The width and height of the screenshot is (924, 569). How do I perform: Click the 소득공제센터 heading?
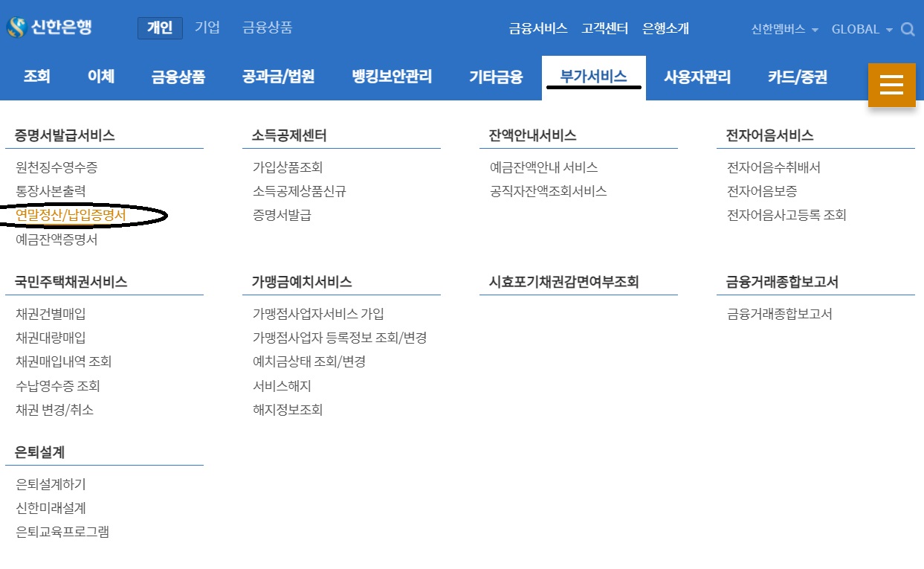[x=289, y=135]
